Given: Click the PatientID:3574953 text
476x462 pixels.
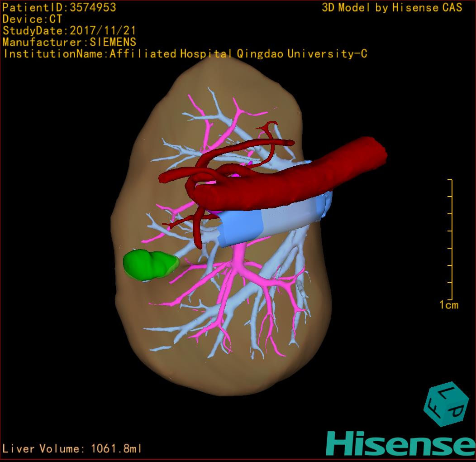Looking at the screenshot, I should coord(59,7).
